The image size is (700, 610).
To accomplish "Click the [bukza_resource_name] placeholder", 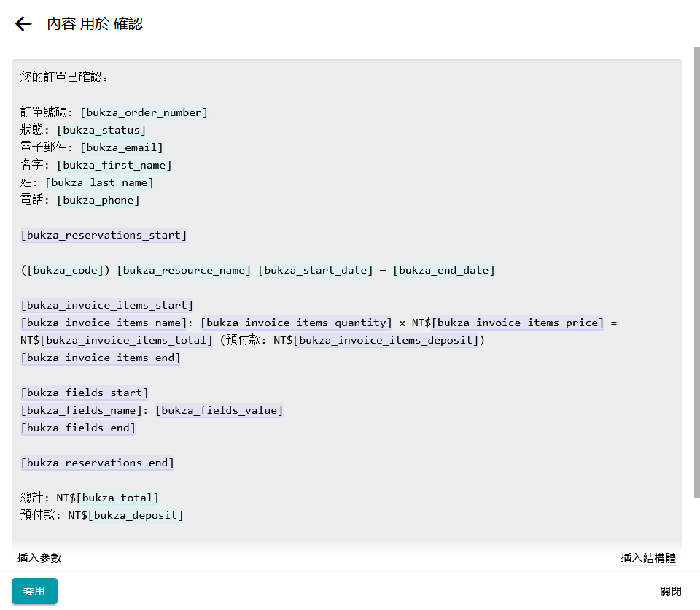I will (x=184, y=270).
